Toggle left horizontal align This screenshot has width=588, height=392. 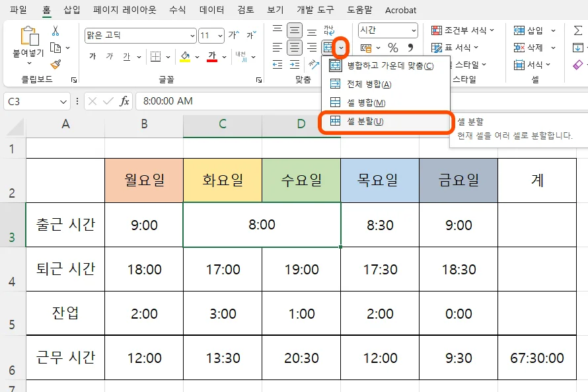click(x=277, y=48)
